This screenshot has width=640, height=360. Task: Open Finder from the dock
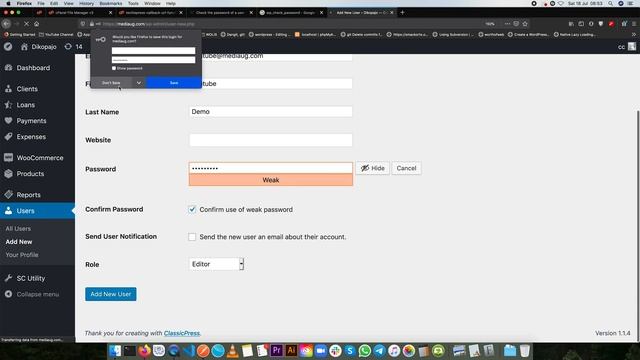pyautogui.click(x=115, y=351)
